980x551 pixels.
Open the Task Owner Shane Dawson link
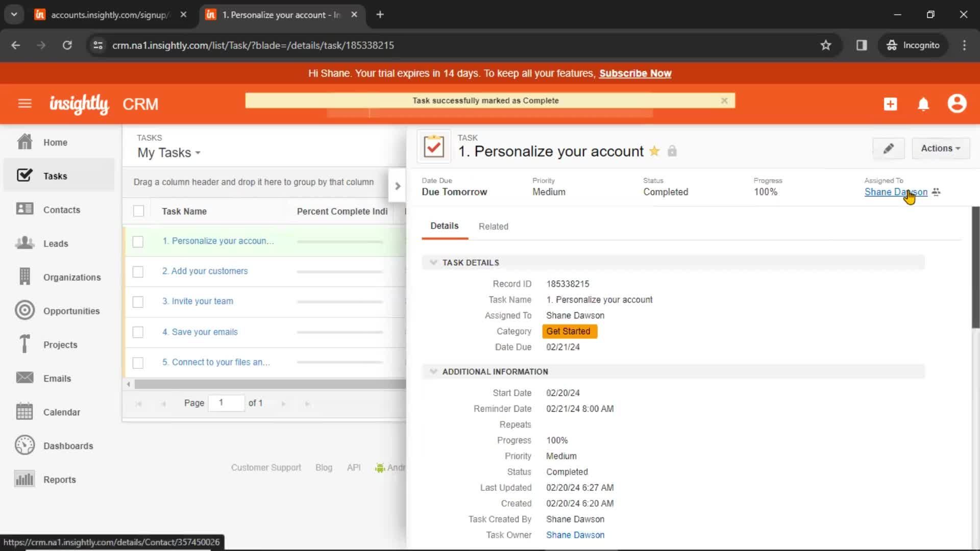tap(575, 535)
